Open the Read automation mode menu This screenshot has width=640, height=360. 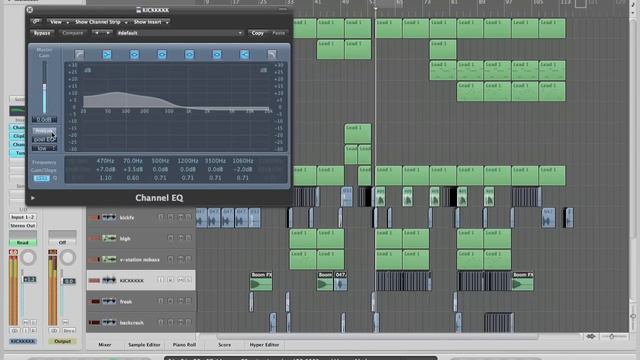[23, 242]
